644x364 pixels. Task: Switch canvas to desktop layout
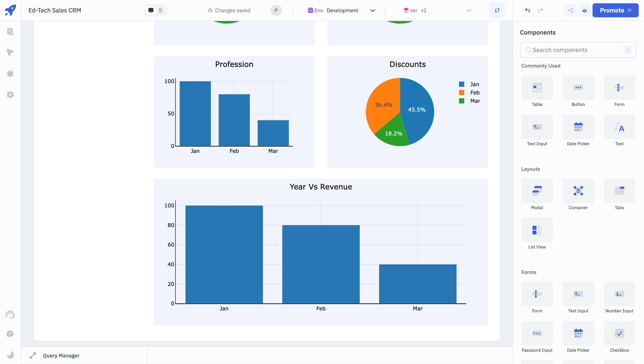pos(151,10)
